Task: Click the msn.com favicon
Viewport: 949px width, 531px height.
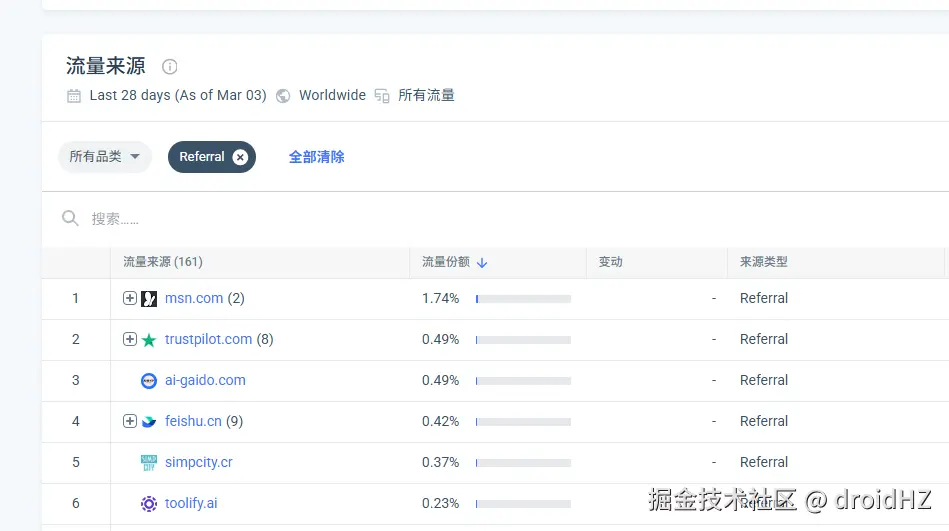Action: (149, 298)
